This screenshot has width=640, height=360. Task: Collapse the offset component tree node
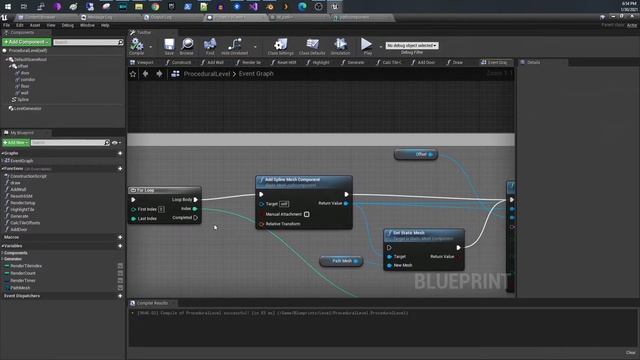10,66
